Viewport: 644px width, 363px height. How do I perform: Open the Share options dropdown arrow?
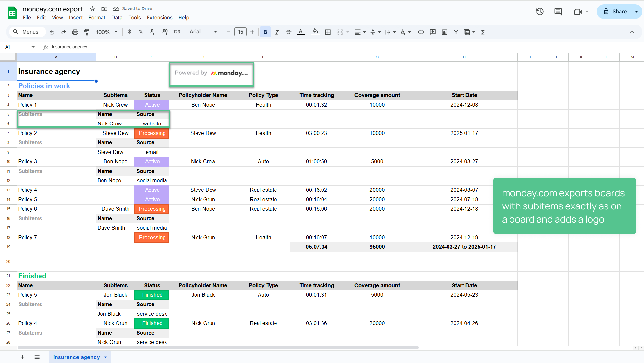(636, 12)
